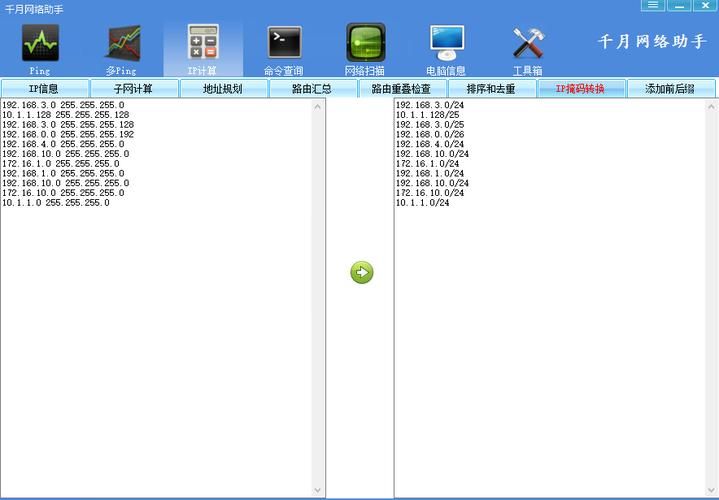Go to the 路由重叠检查 tab
The height and width of the screenshot is (500, 719).
coord(401,89)
